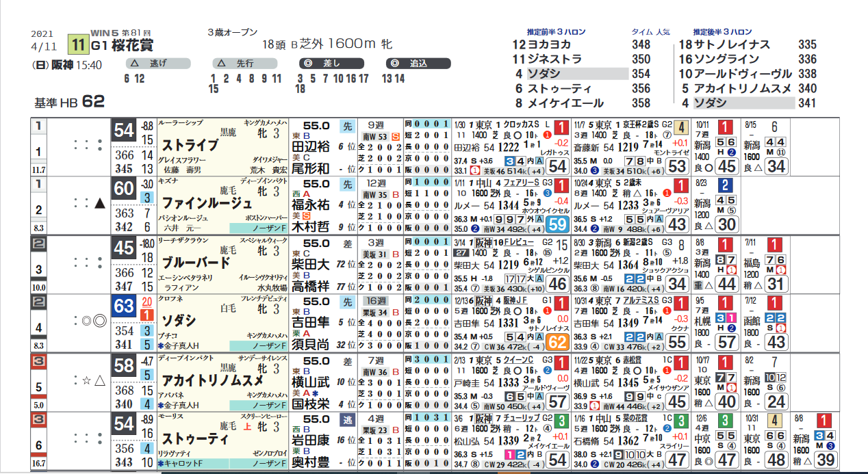This screenshot has height=474, width=868.
Task: Click the ▲ prediction mark on ファインルージュ
Action: click(x=99, y=203)
